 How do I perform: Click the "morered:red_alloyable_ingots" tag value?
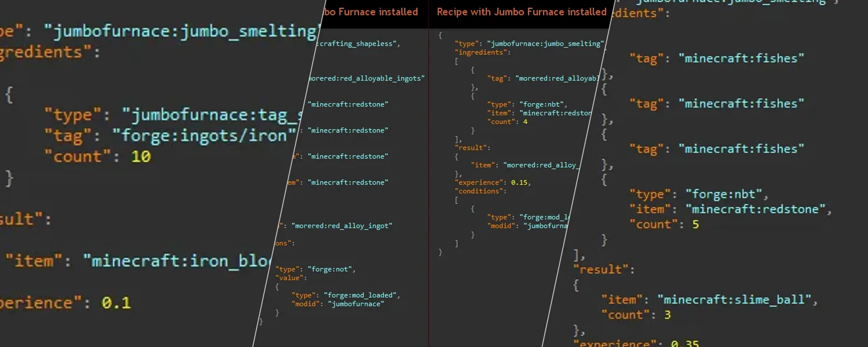[x=366, y=78]
